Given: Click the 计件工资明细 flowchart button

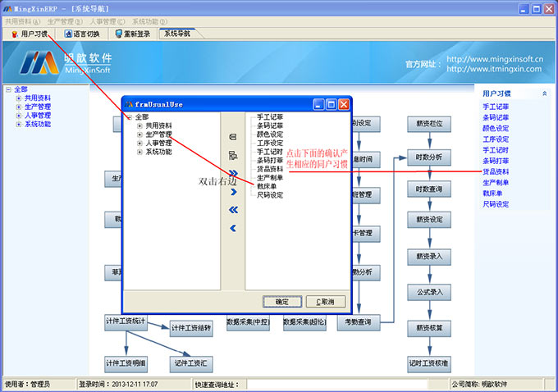Looking at the screenshot, I should (126, 364).
